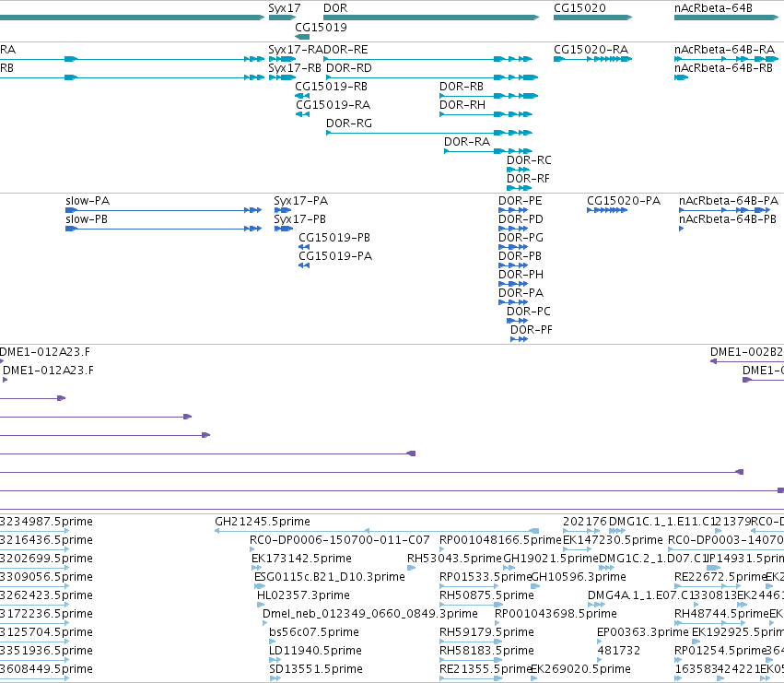Select protein nAcRbeta-64B-PB

[728, 219]
